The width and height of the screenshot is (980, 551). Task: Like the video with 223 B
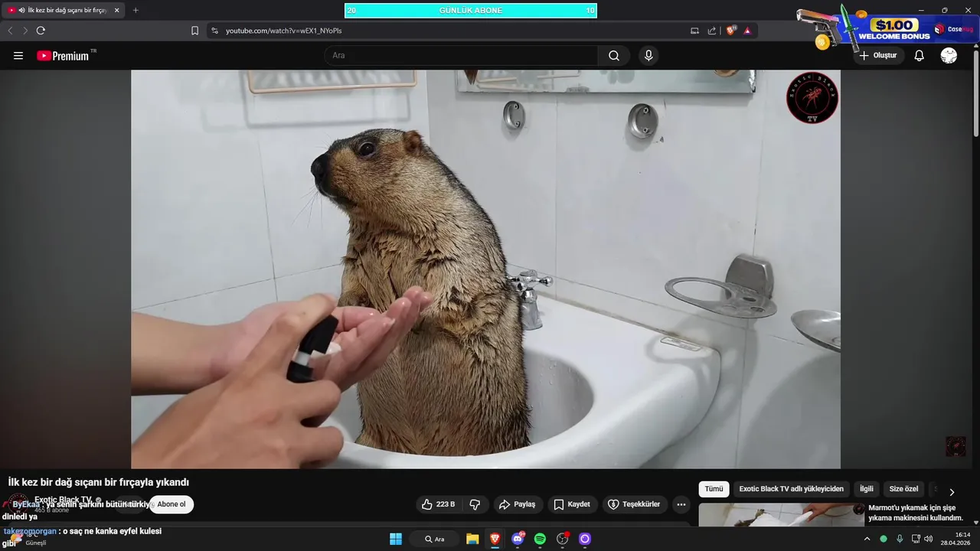(x=438, y=504)
